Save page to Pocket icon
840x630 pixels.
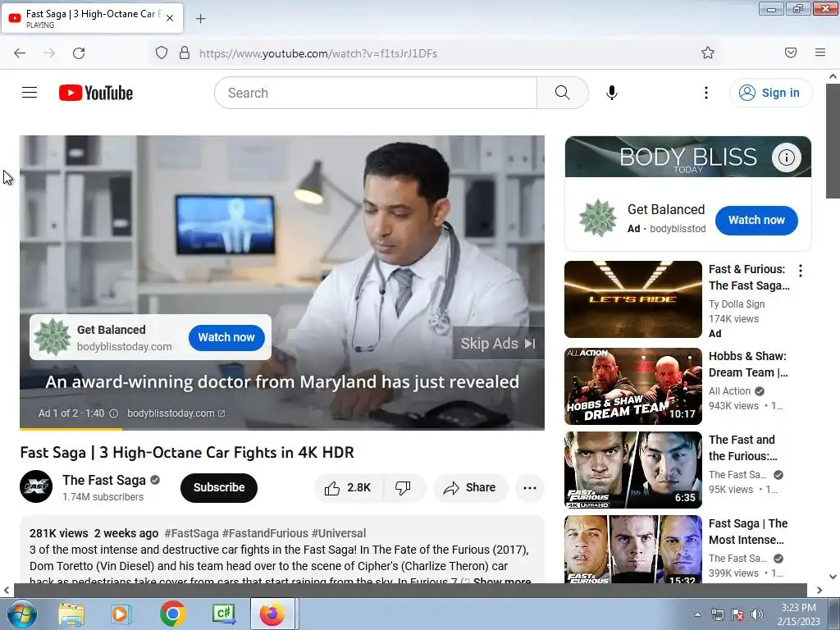pyautogui.click(x=791, y=52)
